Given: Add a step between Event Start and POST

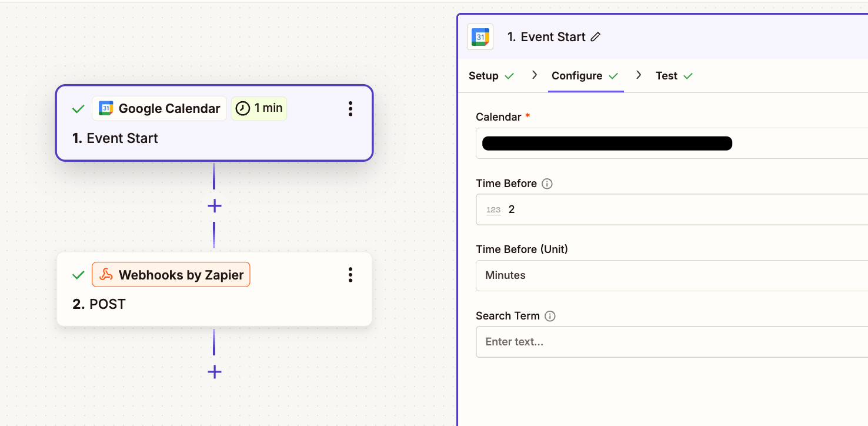Looking at the screenshot, I should [x=214, y=206].
